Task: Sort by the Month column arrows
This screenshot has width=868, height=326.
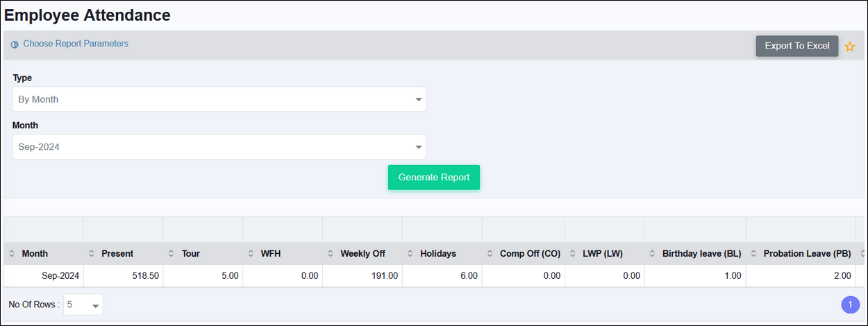Action: coord(12,254)
